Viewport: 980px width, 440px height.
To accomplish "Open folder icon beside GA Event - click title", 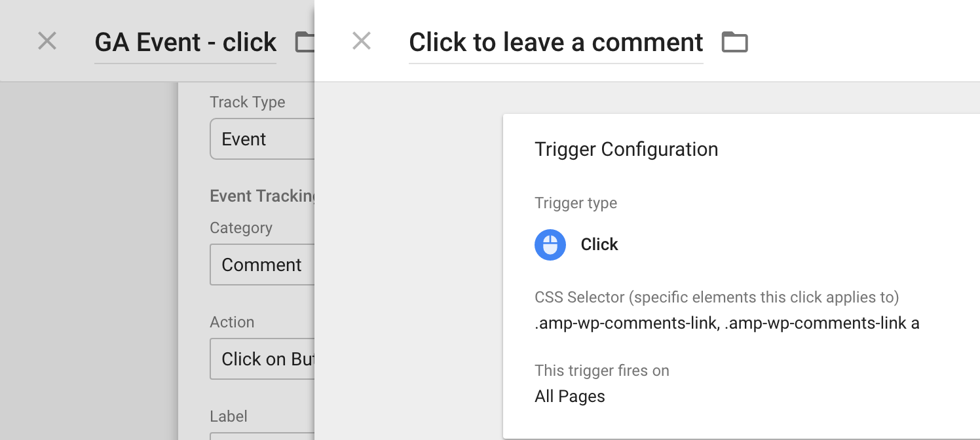I will click(x=305, y=42).
